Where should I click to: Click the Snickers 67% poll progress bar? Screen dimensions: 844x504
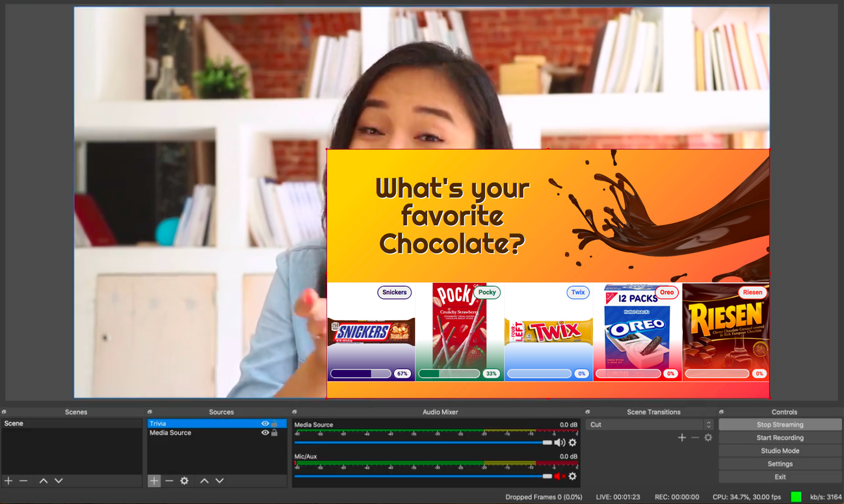click(361, 374)
